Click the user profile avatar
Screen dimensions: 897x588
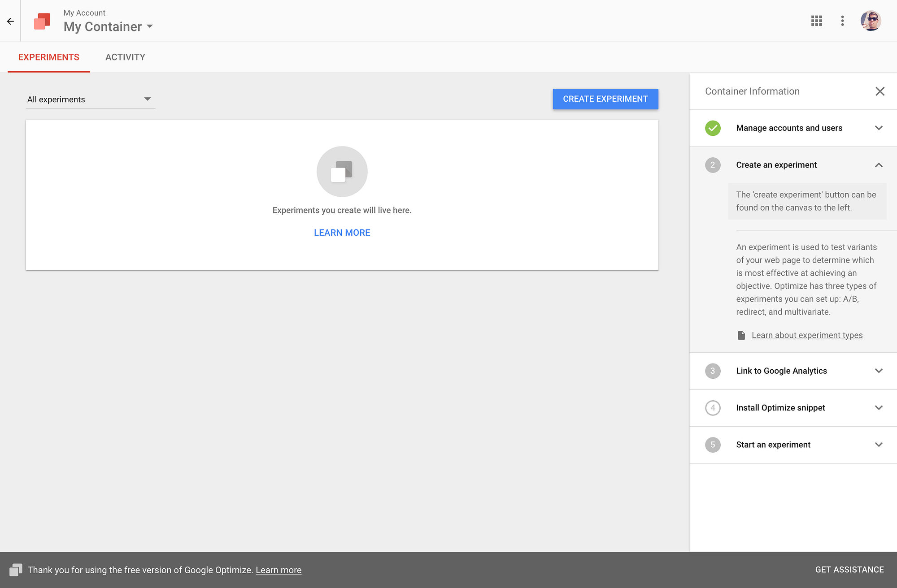click(871, 21)
